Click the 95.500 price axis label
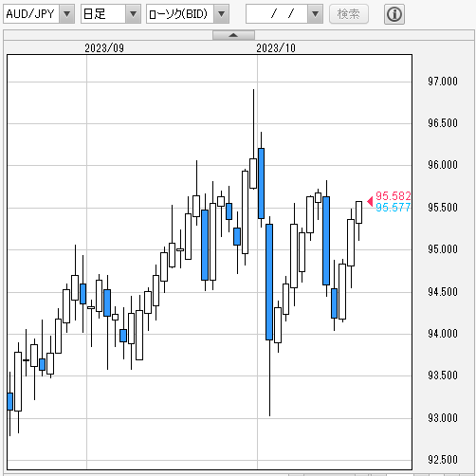The image size is (476, 476). pos(443,208)
